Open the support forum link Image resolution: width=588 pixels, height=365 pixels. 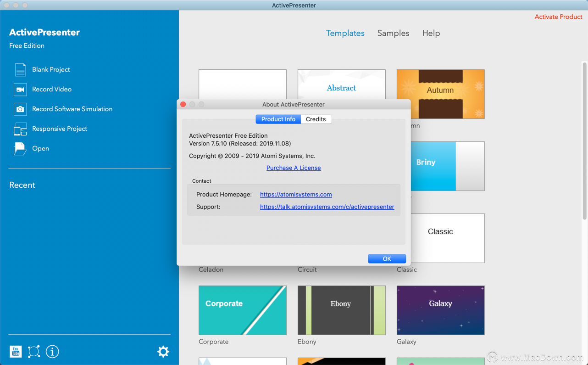coord(327,207)
